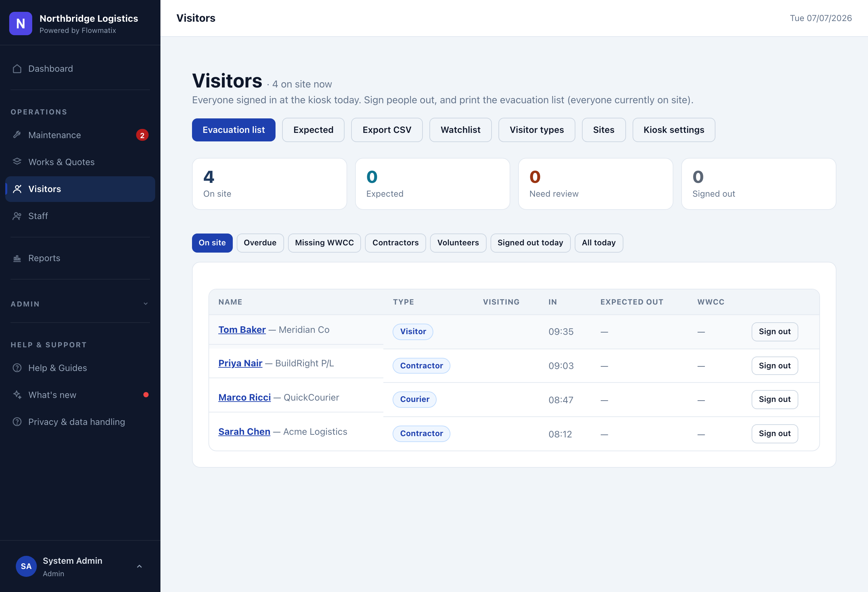Open the System Admin account menu chevron
The image size is (868, 592).
[x=139, y=566]
